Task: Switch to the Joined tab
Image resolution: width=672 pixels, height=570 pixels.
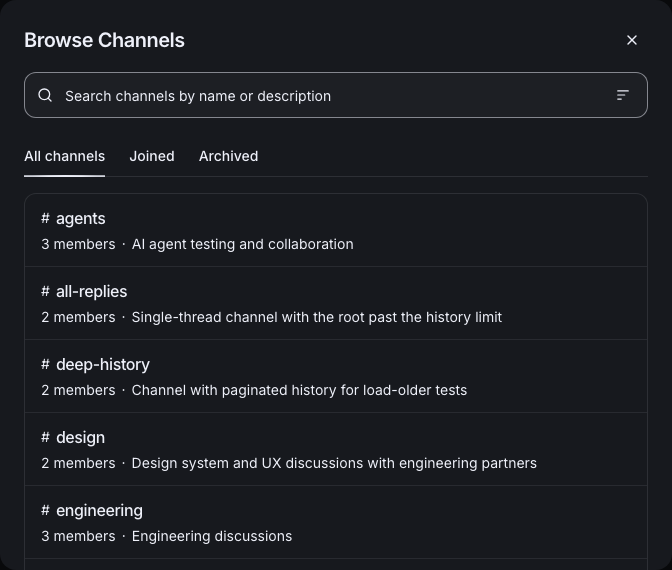Action: pyautogui.click(x=152, y=156)
